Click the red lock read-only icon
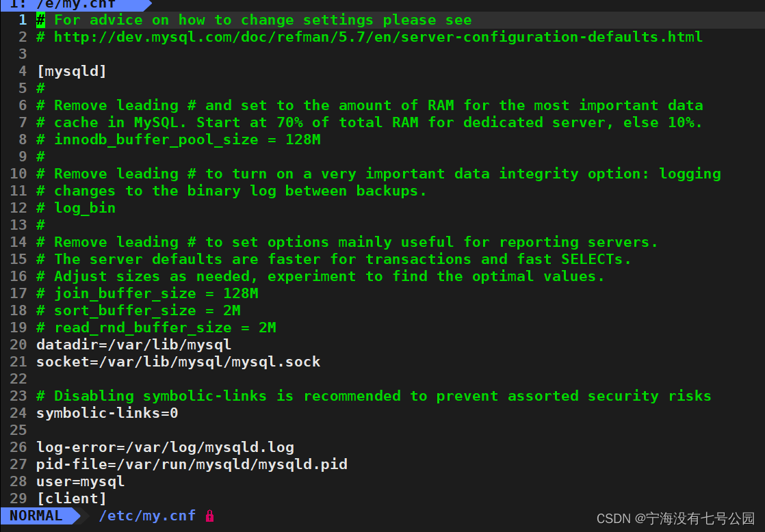This screenshot has height=532, width=765. 210,516
